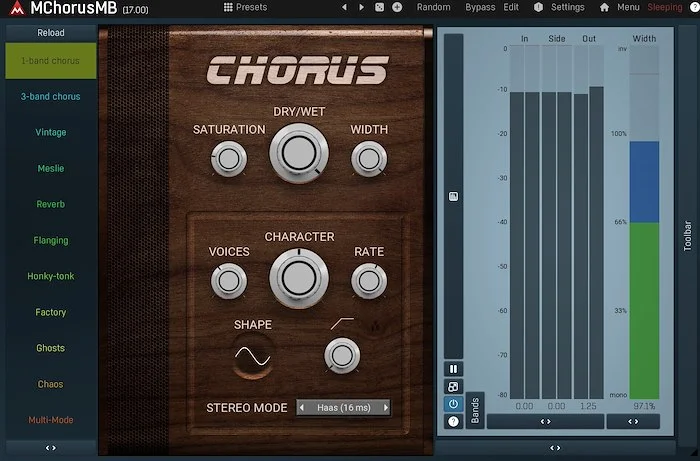Load the previous preset arrow

click(344, 7)
